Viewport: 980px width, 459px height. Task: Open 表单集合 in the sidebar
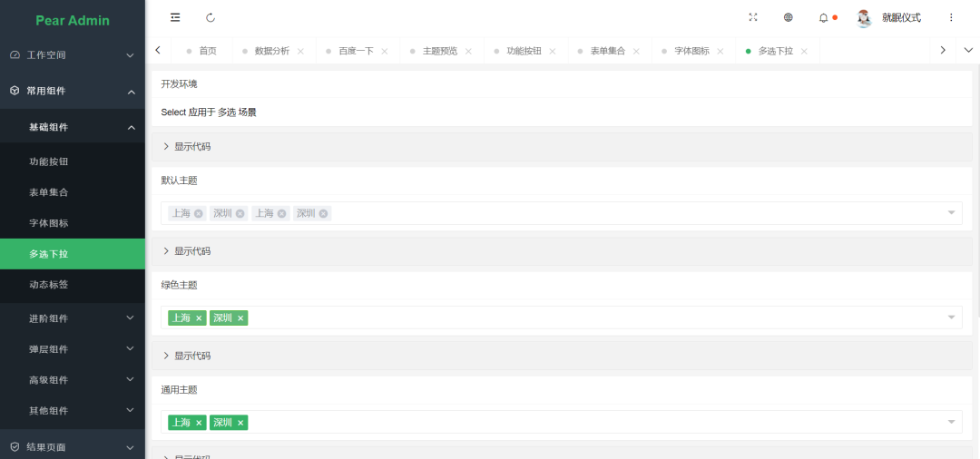(73, 192)
